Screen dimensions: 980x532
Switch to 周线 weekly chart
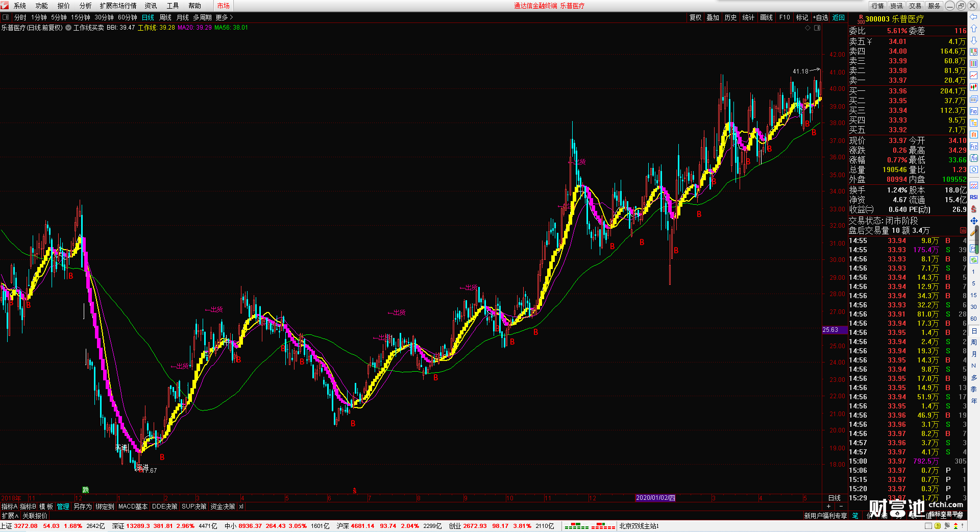pyautogui.click(x=165, y=17)
